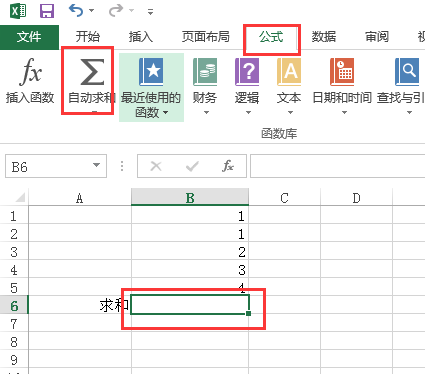Viewport: 425px width, 374px height.
Task: Select column B header
Action: click(x=190, y=198)
